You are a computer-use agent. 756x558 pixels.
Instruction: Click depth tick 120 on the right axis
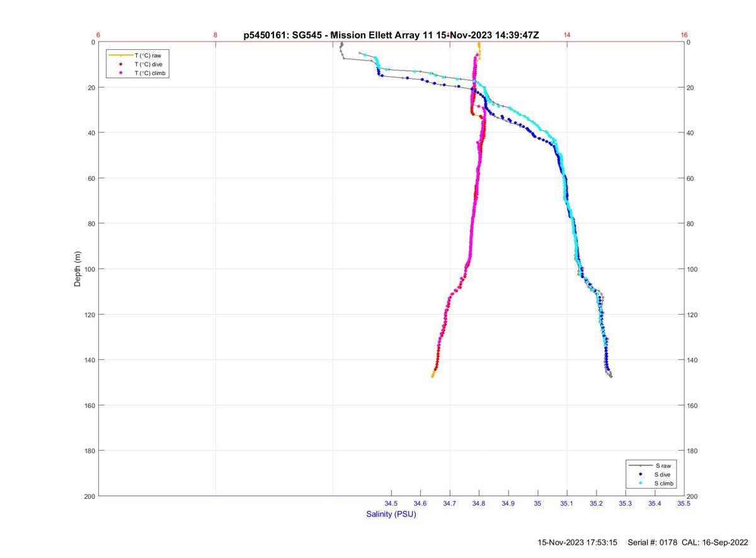pos(694,315)
